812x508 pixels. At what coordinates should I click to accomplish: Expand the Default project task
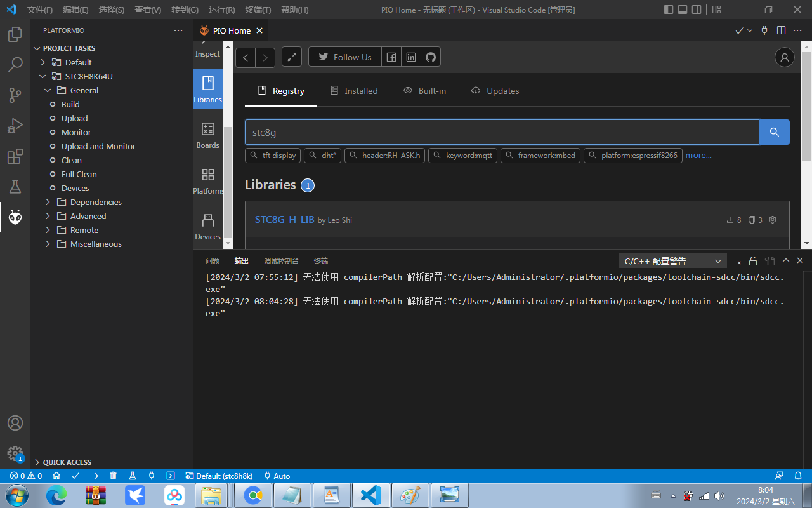[43, 62]
